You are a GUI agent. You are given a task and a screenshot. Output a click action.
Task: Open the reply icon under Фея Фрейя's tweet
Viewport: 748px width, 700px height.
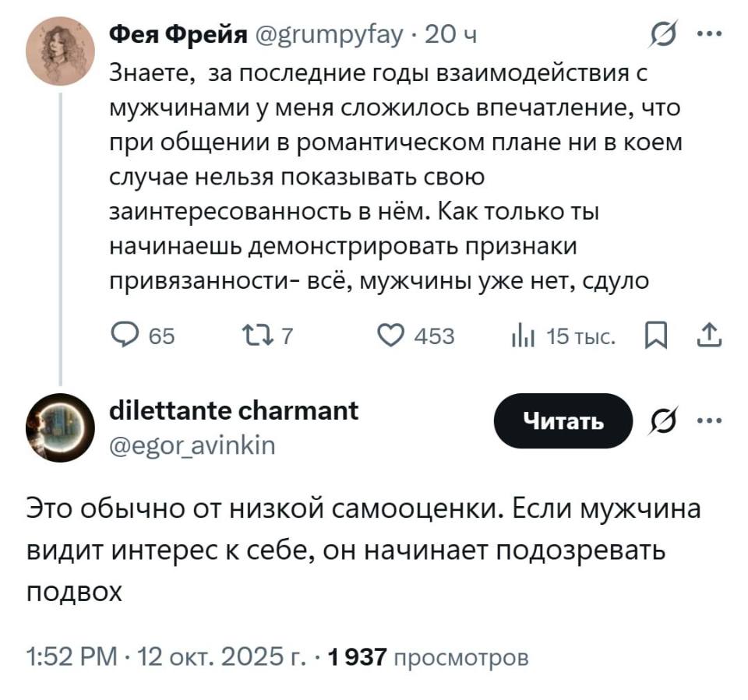[125, 336]
